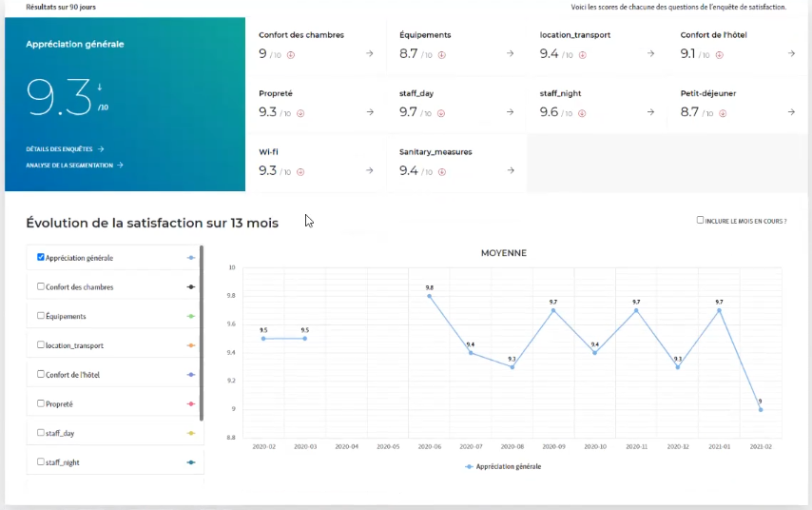
Task: Open Sanitary_measures card arrow
Action: click(511, 171)
